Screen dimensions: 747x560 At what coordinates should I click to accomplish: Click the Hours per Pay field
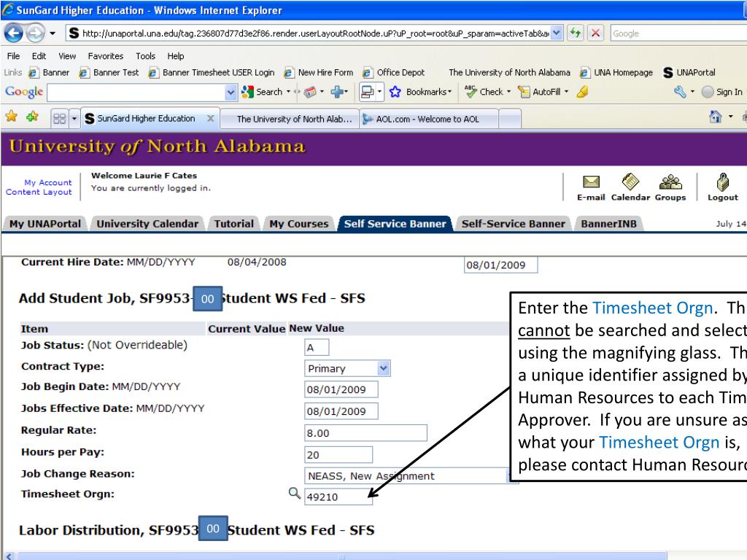point(338,455)
